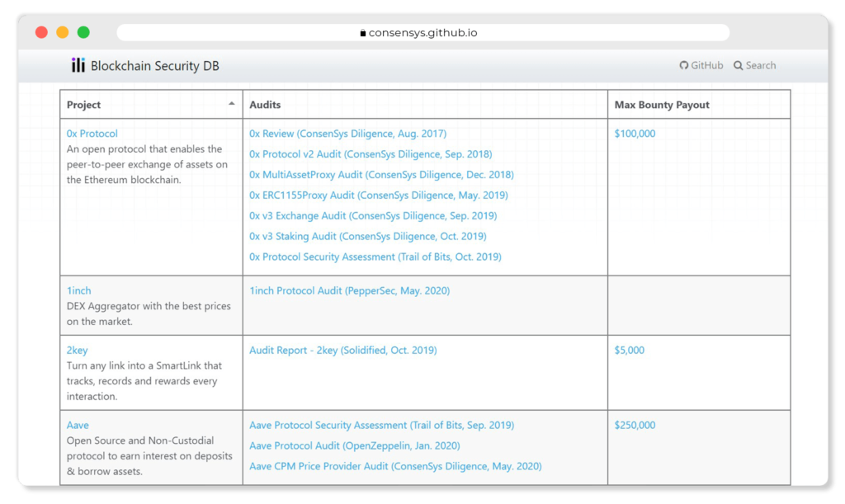Click the red close window button
This screenshot has width=845, height=504.
point(41,32)
